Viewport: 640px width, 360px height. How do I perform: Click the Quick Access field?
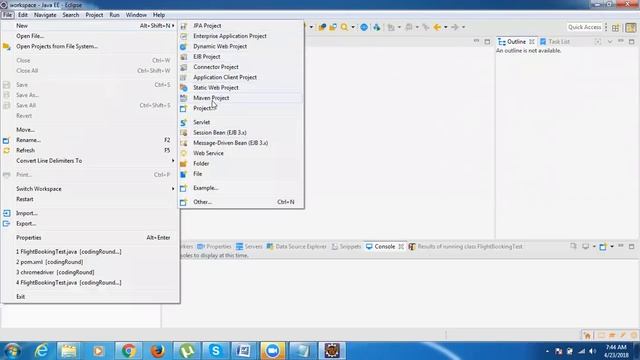click(584, 27)
